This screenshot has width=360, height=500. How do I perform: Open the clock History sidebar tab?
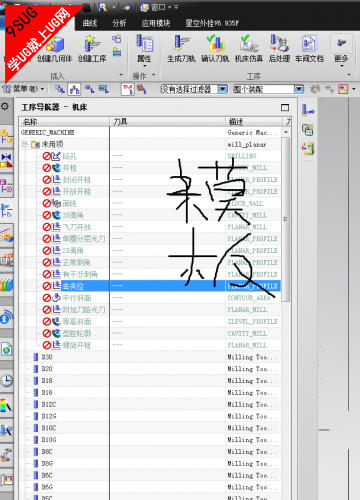point(6,380)
